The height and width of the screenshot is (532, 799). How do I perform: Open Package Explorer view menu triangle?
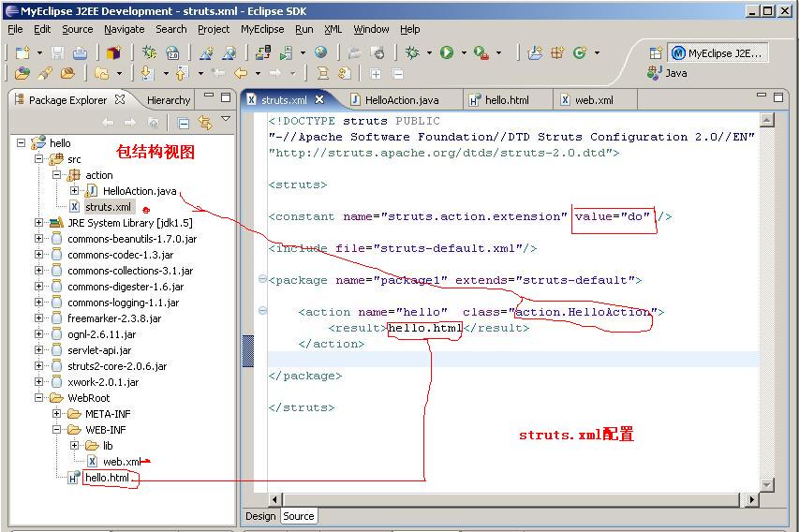click(226, 120)
